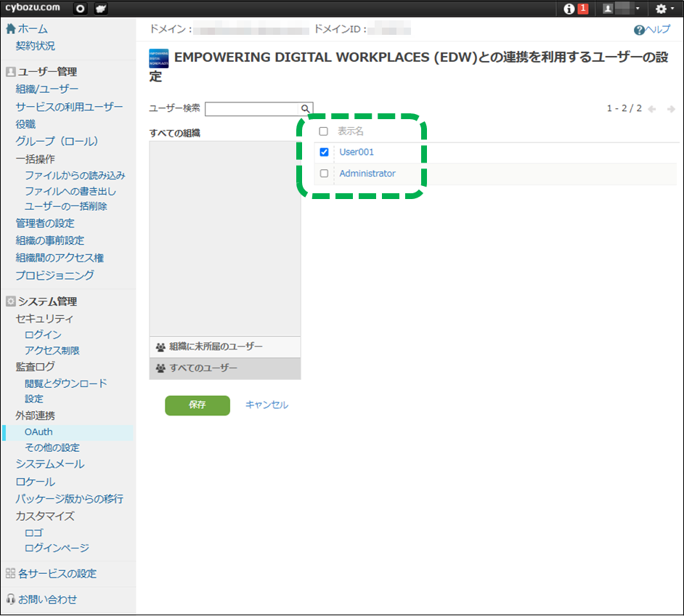The height and width of the screenshot is (616, 684).
Task: Click the cybozu.com circle service icon
Action: tap(81, 9)
